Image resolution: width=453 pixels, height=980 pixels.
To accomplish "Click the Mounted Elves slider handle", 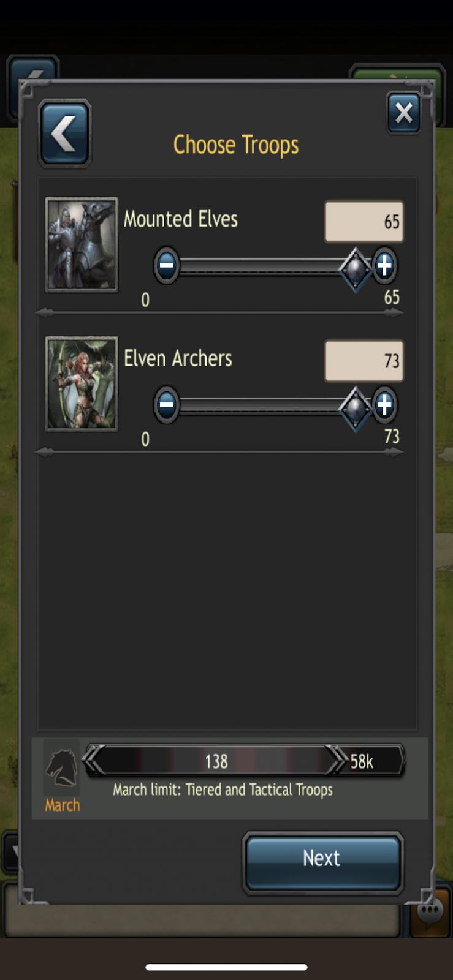I will coord(356,268).
